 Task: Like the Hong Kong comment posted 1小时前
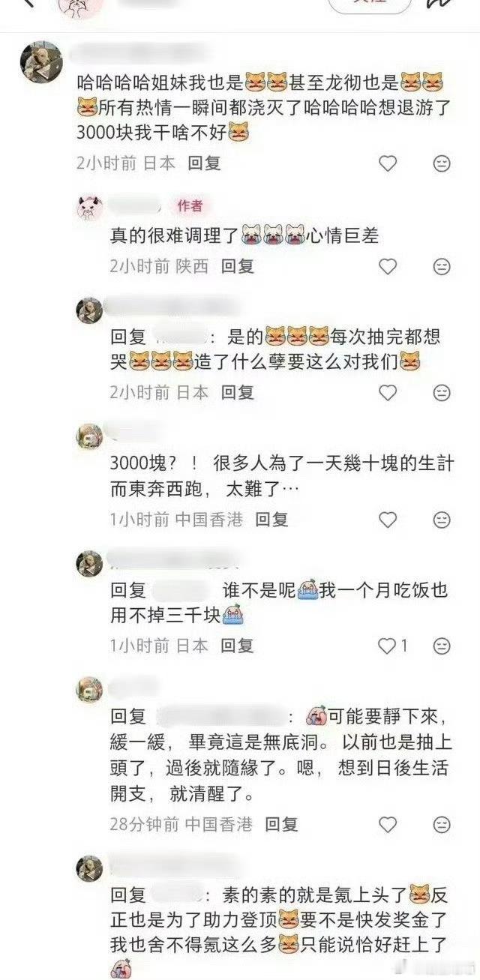click(387, 519)
